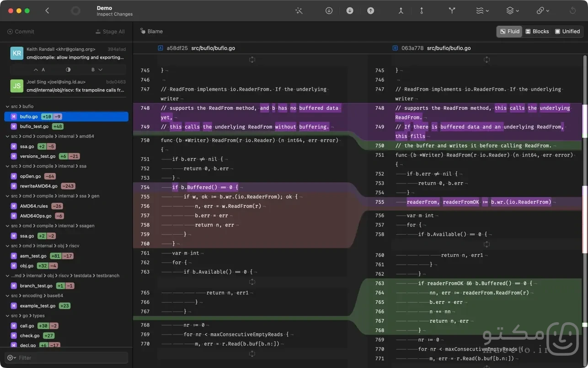The width and height of the screenshot is (588, 368).
Task: Click the Merge branches icon
Action: coord(401,11)
